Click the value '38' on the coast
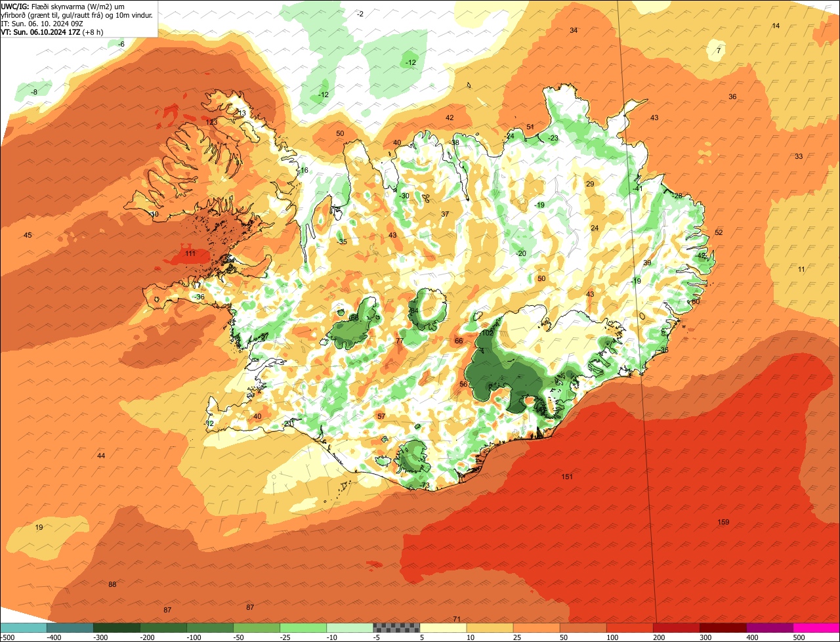 455,142
